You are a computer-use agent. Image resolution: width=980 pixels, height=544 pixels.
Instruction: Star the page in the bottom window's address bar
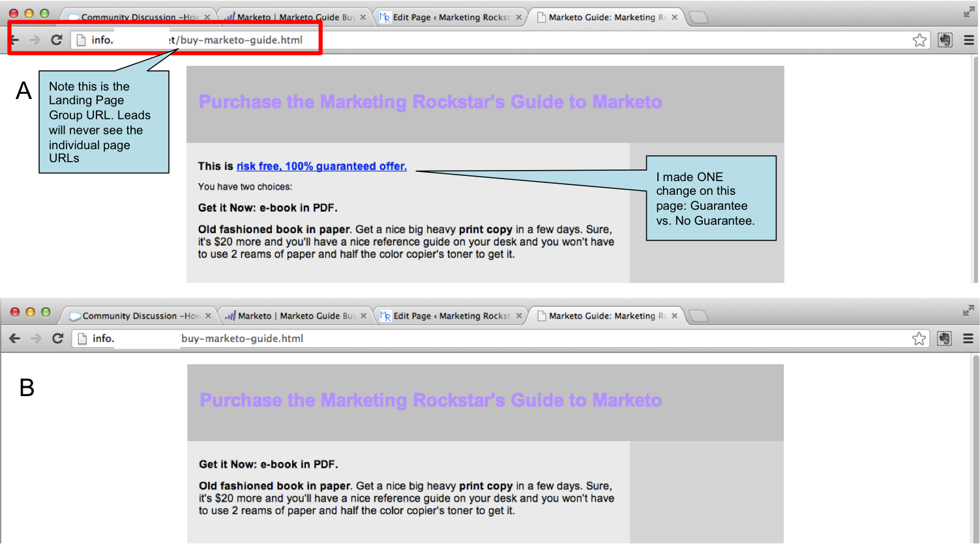(919, 339)
